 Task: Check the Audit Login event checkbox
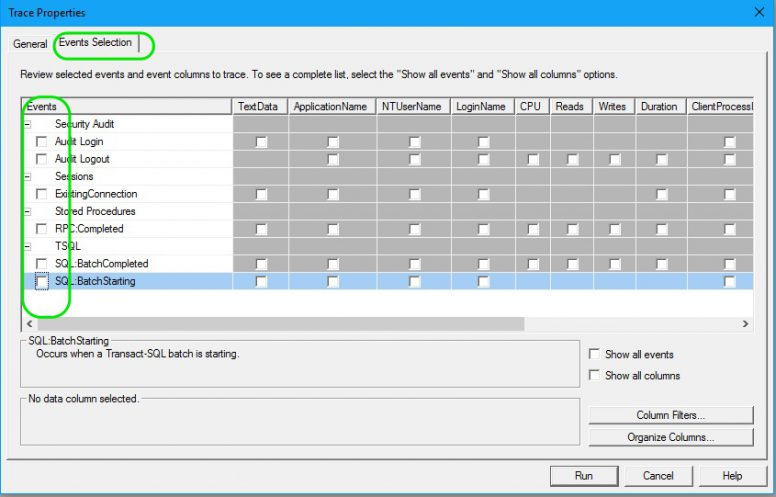[42, 142]
